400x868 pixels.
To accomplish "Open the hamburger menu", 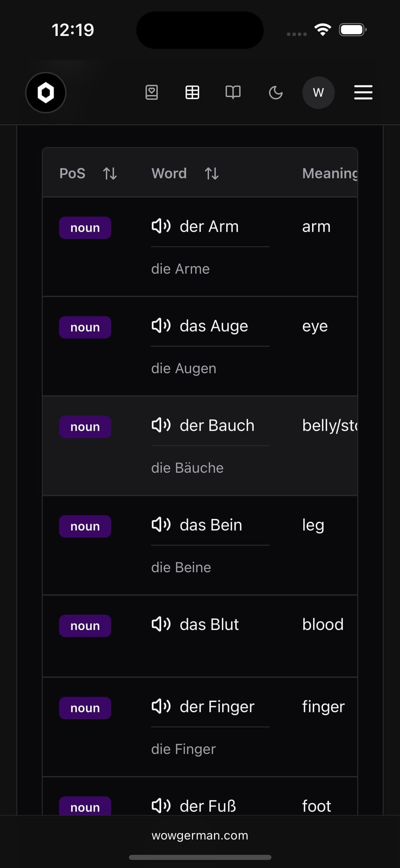I will [363, 92].
